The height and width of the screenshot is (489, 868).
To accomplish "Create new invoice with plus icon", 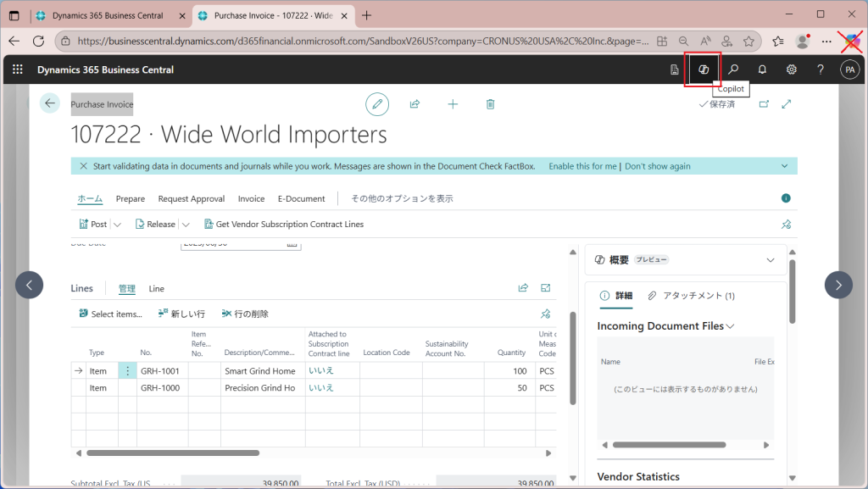I will (x=453, y=104).
